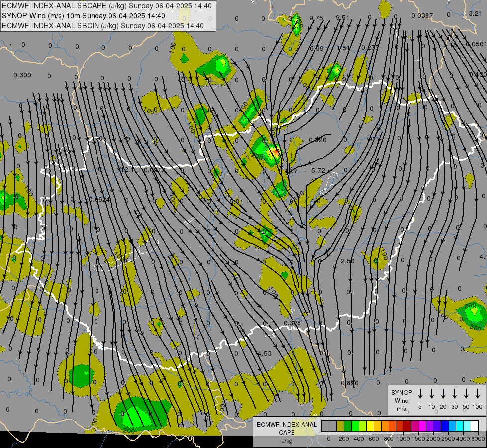Click the 'SYNOP Wind m/s' legend label
The height and width of the screenshot is (448, 487).
pyautogui.click(x=401, y=401)
